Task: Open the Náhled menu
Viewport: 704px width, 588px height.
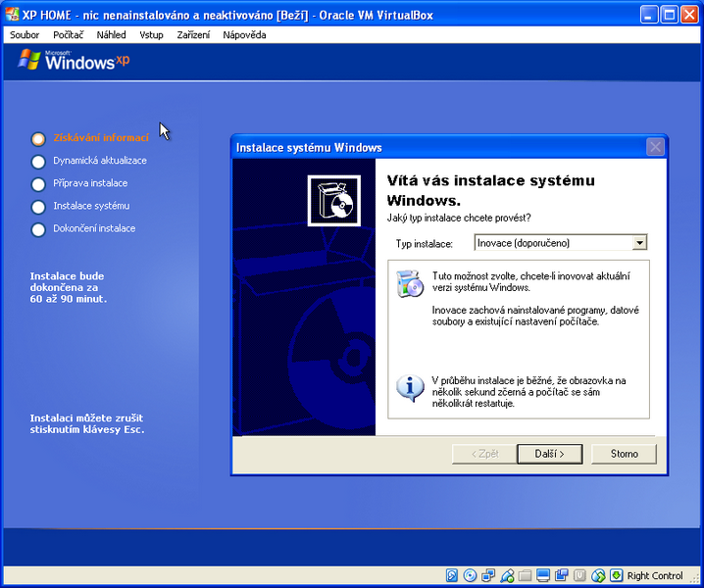Action: [x=112, y=35]
